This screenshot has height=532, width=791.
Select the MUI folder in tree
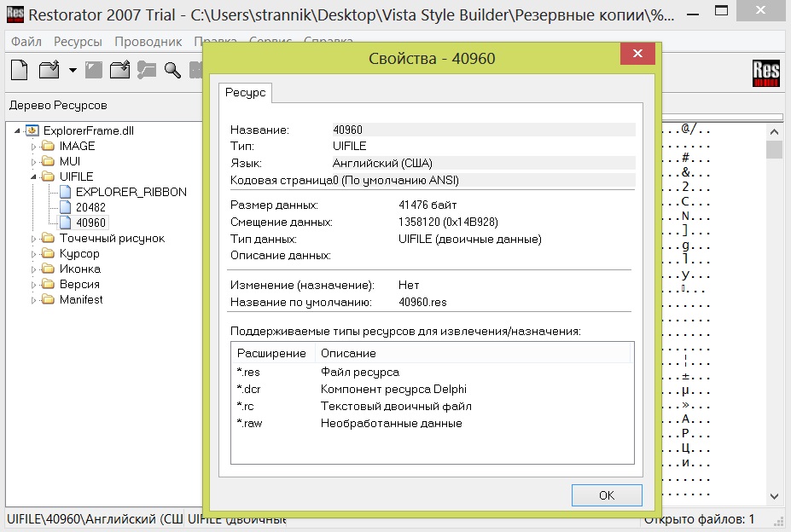pos(70,161)
